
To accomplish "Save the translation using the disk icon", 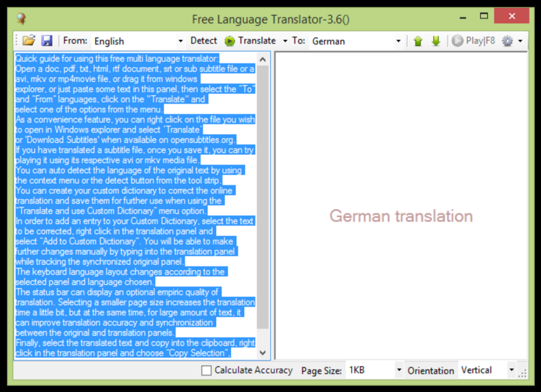I will pyautogui.click(x=47, y=41).
